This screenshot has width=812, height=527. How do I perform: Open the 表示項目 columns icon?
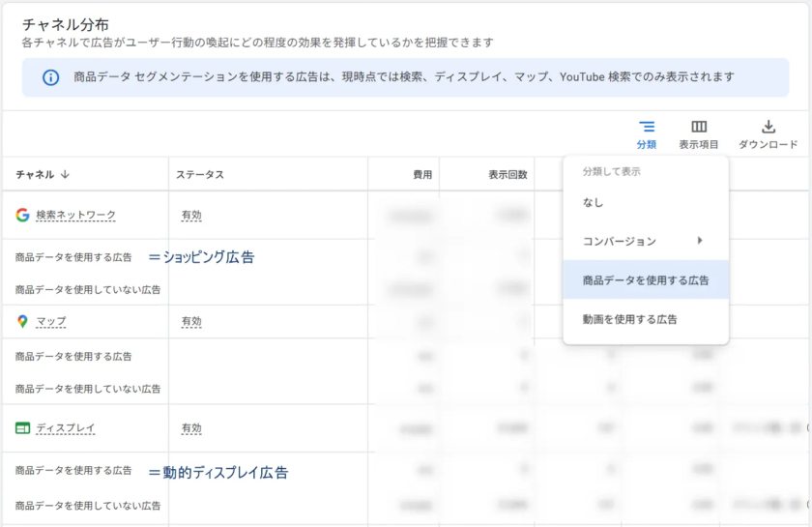click(x=699, y=127)
